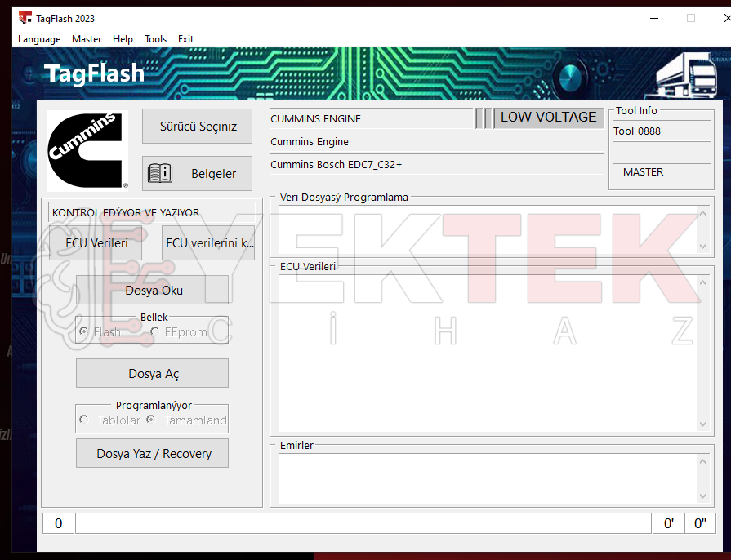This screenshot has height=560, width=731.
Task: Select the Tamamland radio button
Action: coord(151,420)
